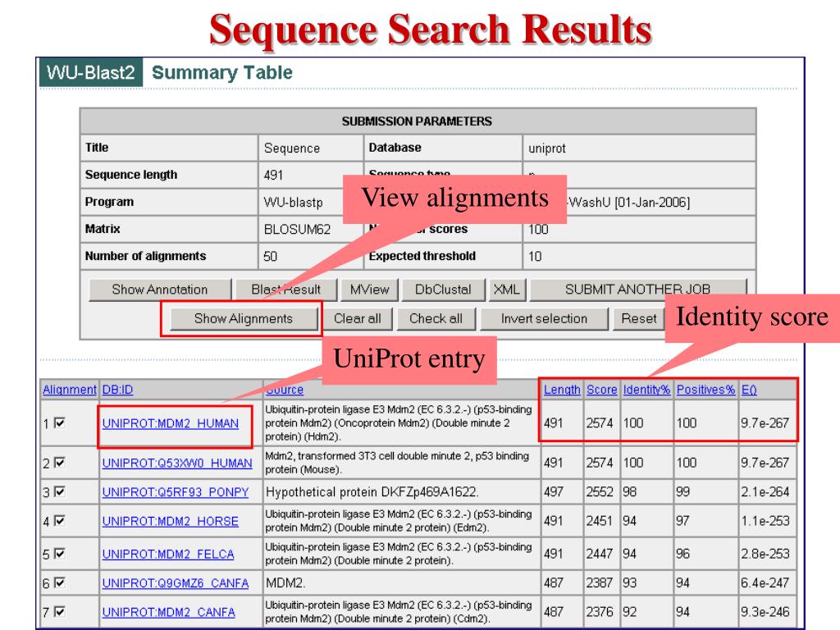Select the uniprot database value

547,148
